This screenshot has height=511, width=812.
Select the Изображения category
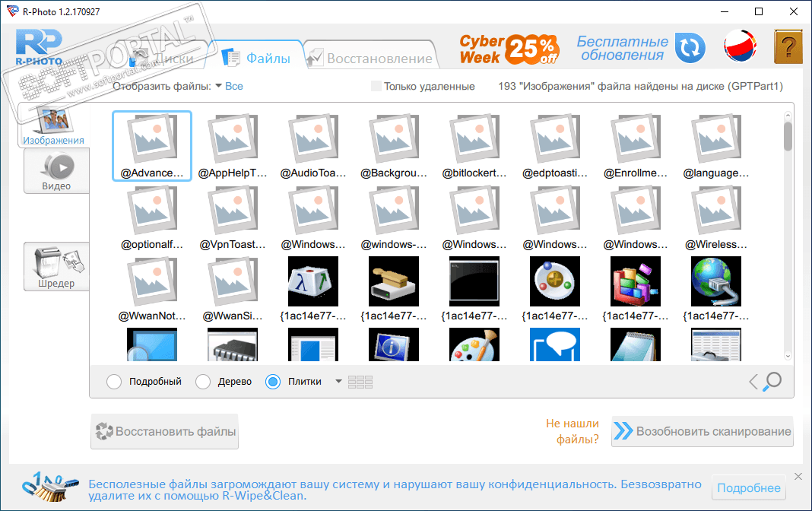[x=53, y=125]
